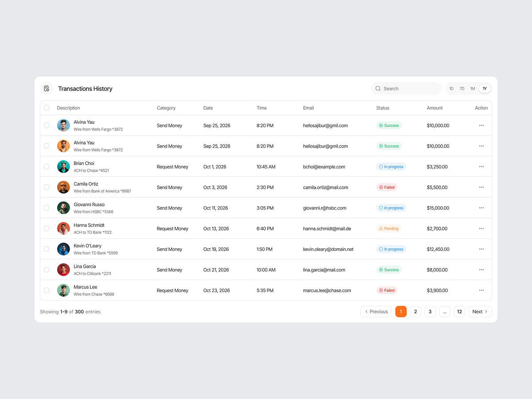
Task: Jump to page 3
Action: point(430,312)
